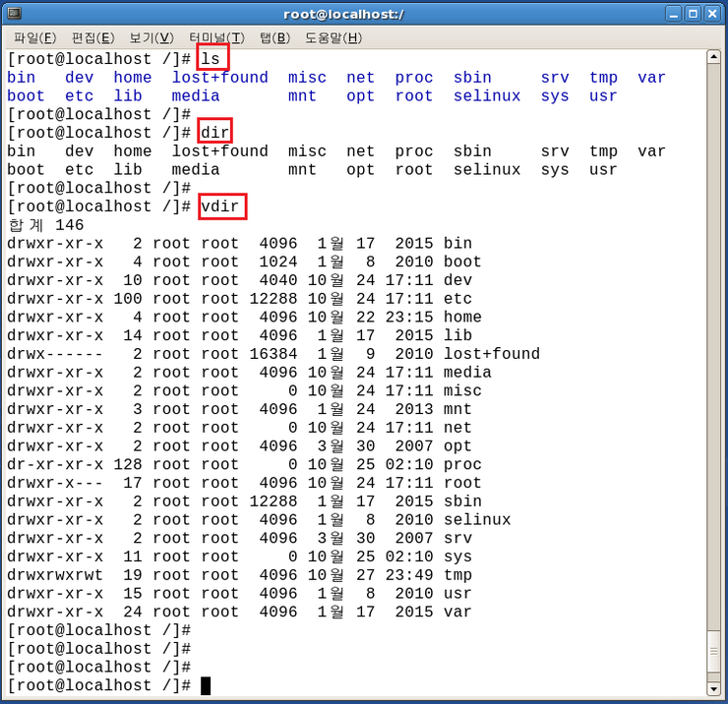The height and width of the screenshot is (704, 728).
Task: Click the blue 'sbin' in ls output
Action: pyautogui.click(x=472, y=78)
